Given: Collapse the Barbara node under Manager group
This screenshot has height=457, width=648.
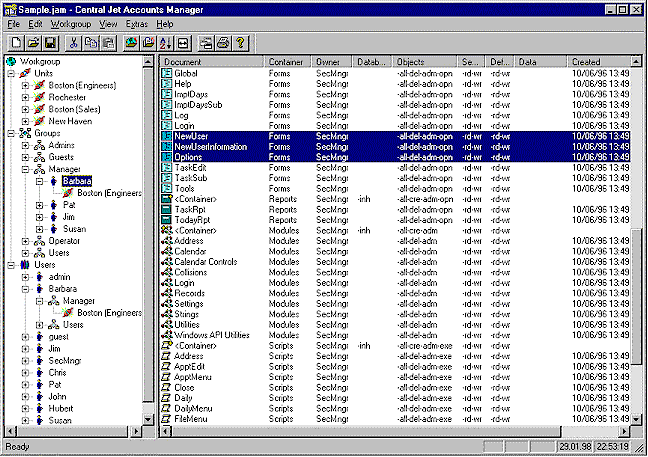Looking at the screenshot, I should (x=40, y=181).
